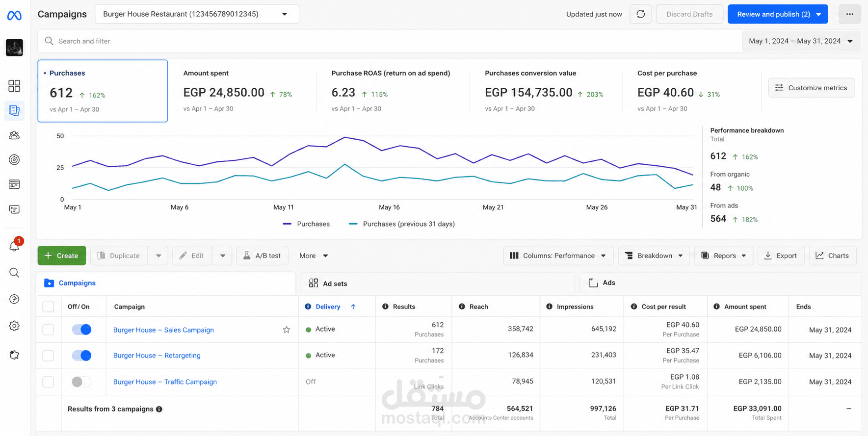Click the Burger House account avatar thumbnail

[x=14, y=48]
